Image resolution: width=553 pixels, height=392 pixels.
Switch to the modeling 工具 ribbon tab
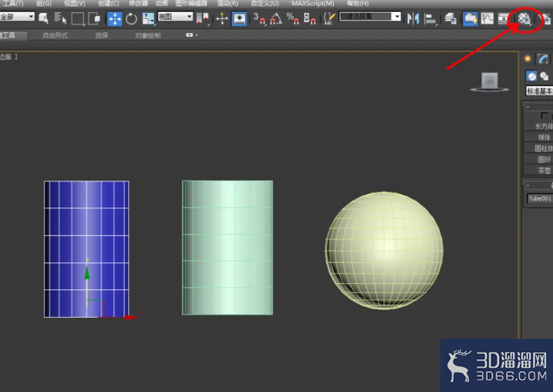[x=13, y=35]
